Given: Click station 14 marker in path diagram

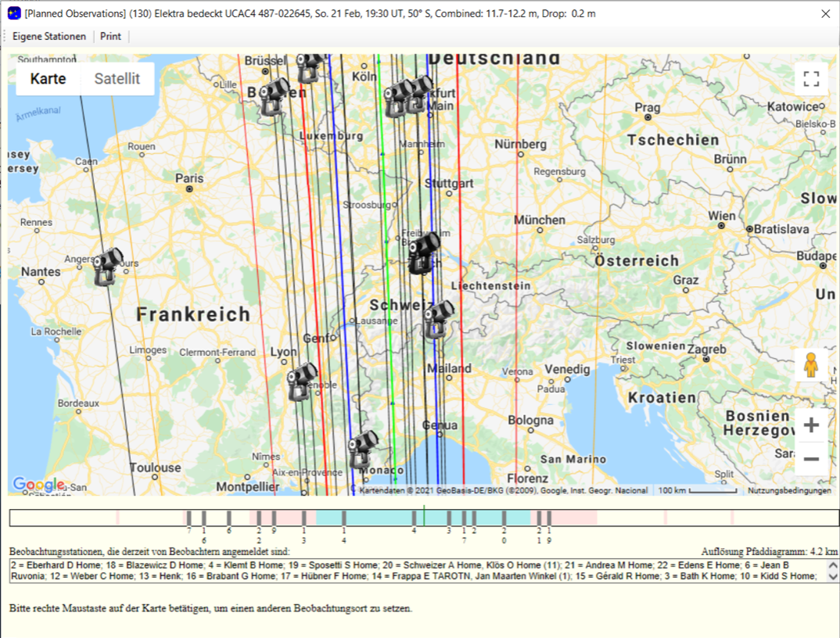Looking at the screenshot, I should (344, 518).
